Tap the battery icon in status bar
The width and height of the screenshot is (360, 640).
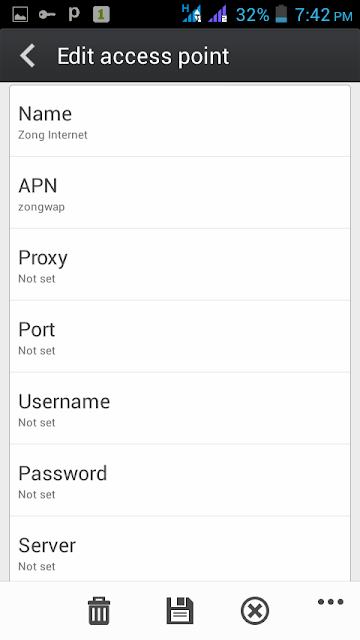[x=281, y=14]
